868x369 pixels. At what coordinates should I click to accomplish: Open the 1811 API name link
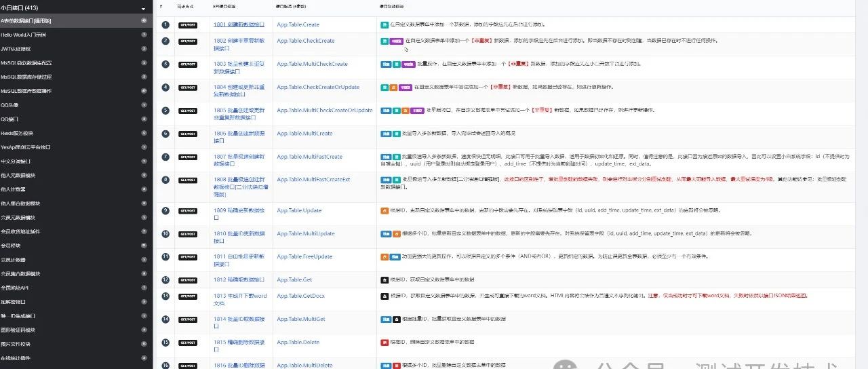pyautogui.click(x=239, y=260)
